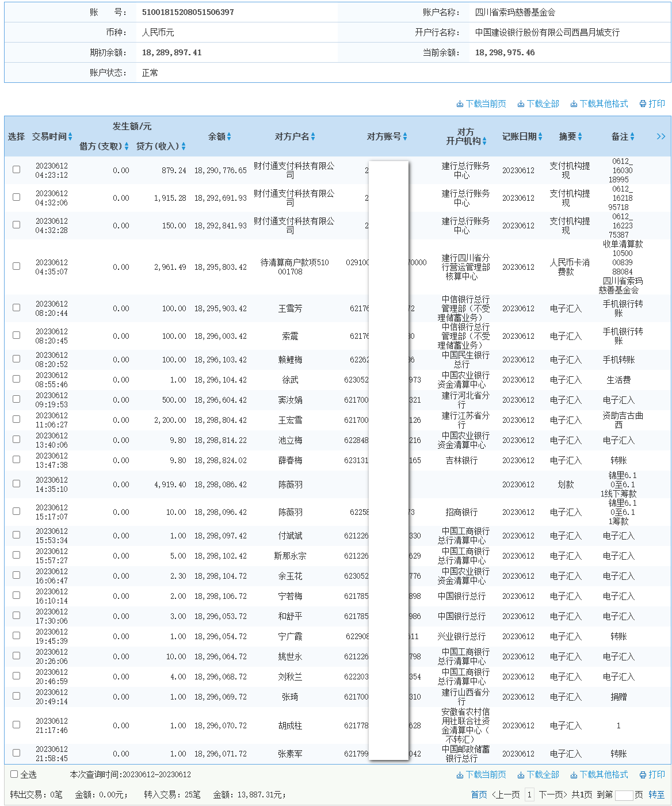
Task: Click payer name 池立梅
Action: [290, 440]
